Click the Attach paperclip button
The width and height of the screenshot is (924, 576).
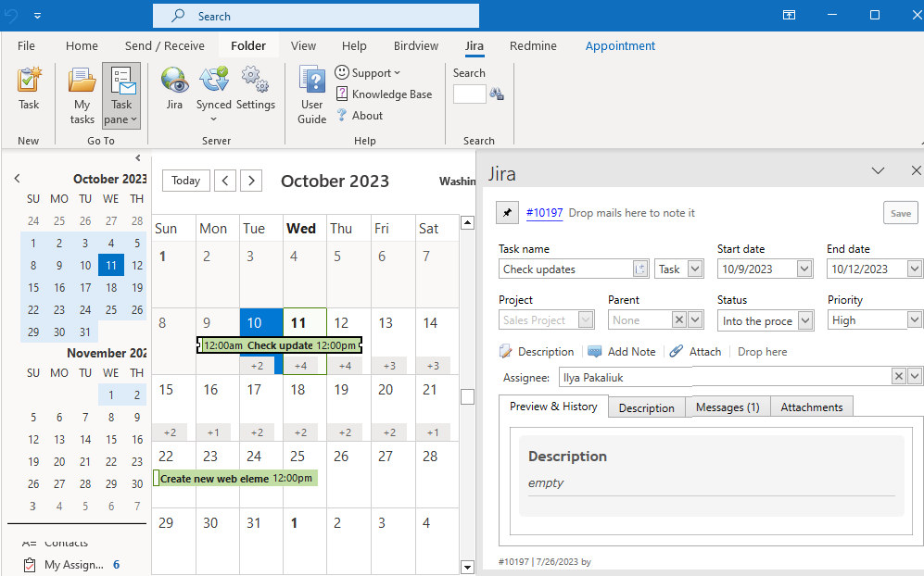pyautogui.click(x=695, y=352)
